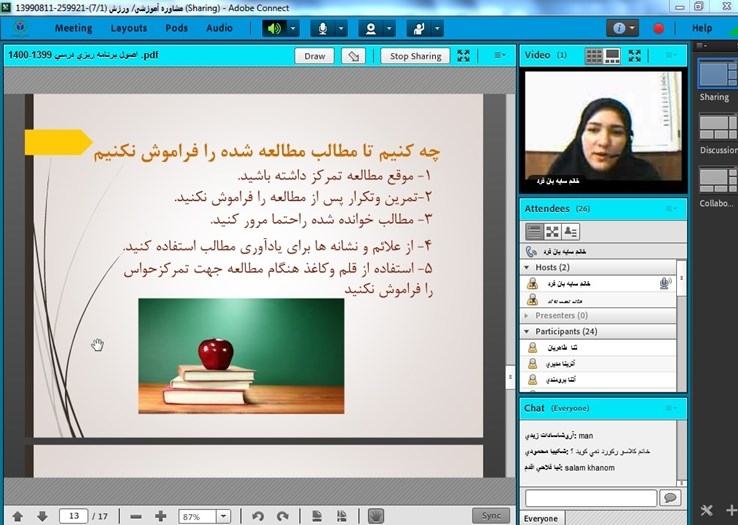
Task: Select attendee status view icon
Action: tap(570, 232)
